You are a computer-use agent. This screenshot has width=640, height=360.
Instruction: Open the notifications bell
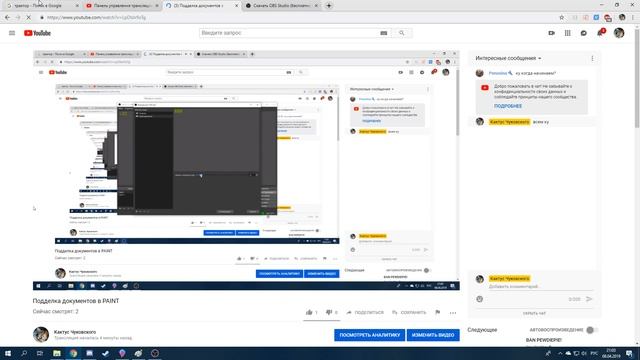tap(600, 33)
